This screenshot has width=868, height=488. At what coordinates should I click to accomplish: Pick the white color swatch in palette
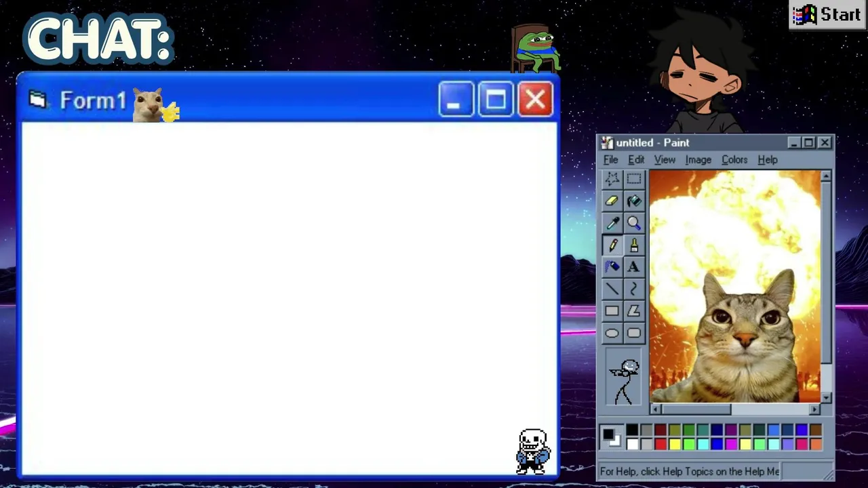pyautogui.click(x=632, y=444)
